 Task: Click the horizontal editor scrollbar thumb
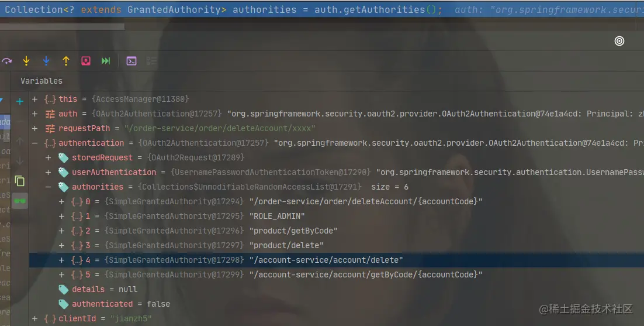tap(62, 27)
